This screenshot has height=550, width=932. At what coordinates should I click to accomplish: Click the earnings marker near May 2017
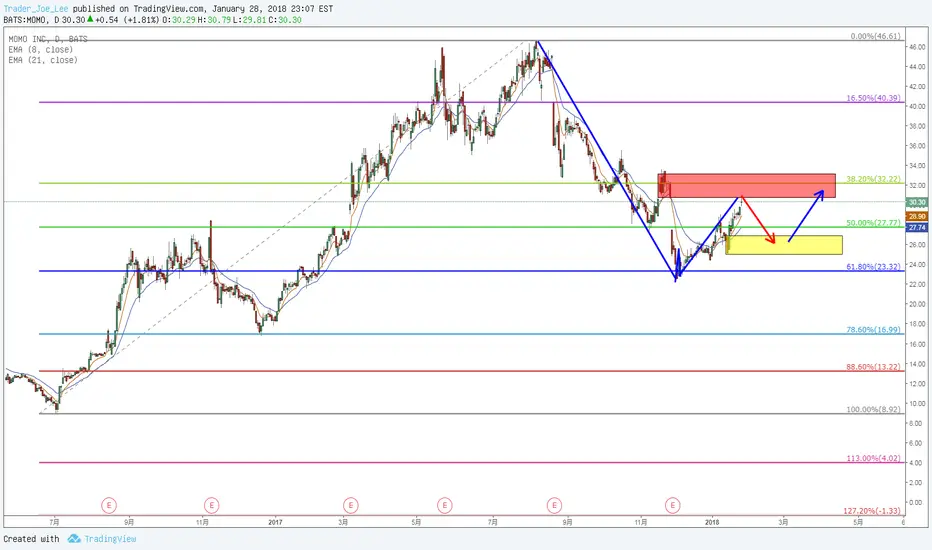click(445, 505)
